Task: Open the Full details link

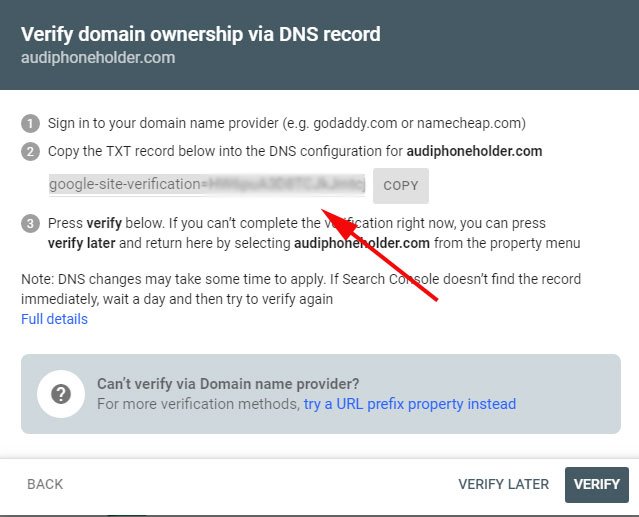Action: click(x=54, y=319)
